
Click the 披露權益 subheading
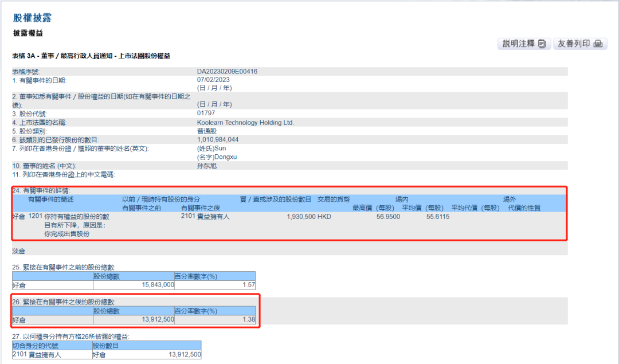click(x=28, y=33)
